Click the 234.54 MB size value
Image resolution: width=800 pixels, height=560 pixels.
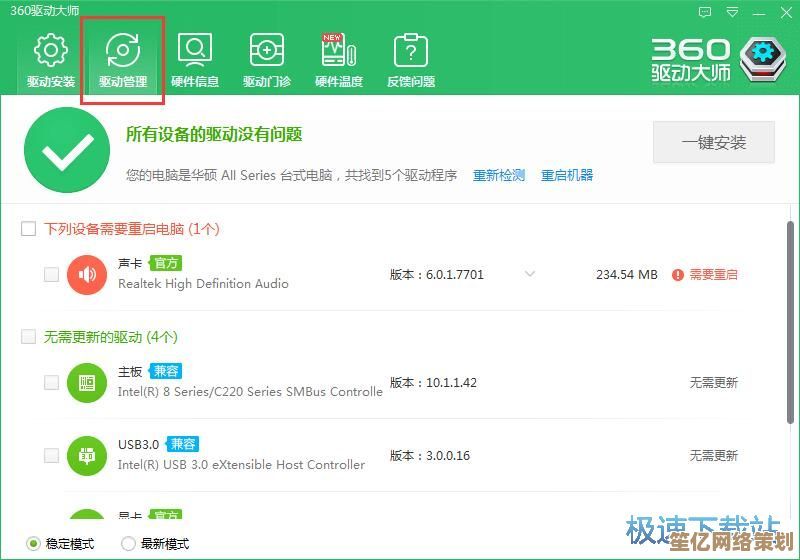coord(627,275)
